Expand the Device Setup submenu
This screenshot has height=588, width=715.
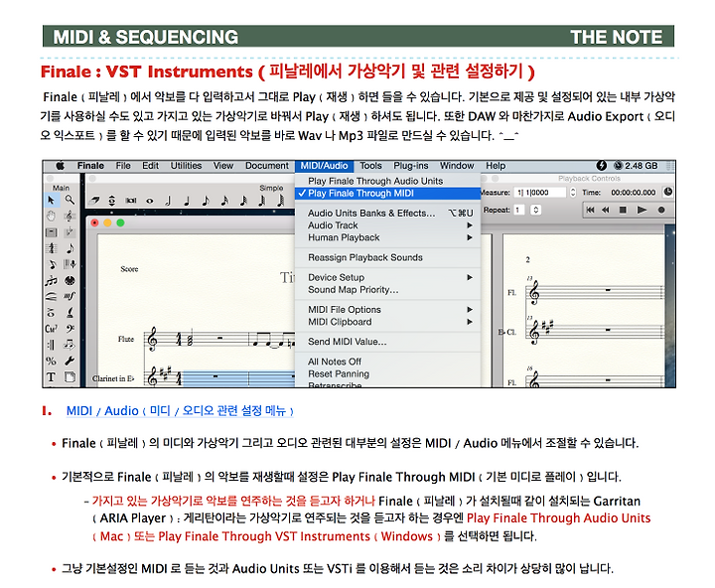[x=388, y=277]
